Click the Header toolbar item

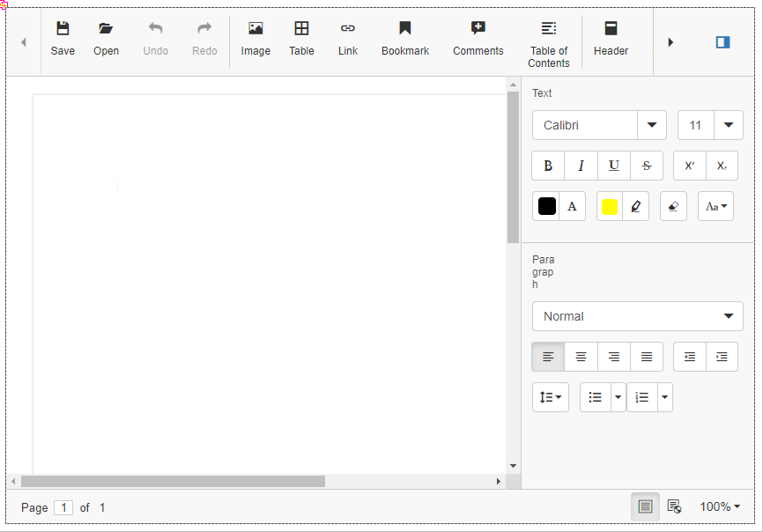[x=611, y=39]
